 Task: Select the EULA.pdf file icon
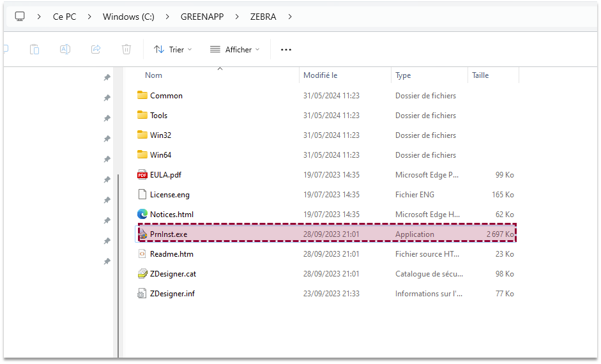tap(142, 175)
